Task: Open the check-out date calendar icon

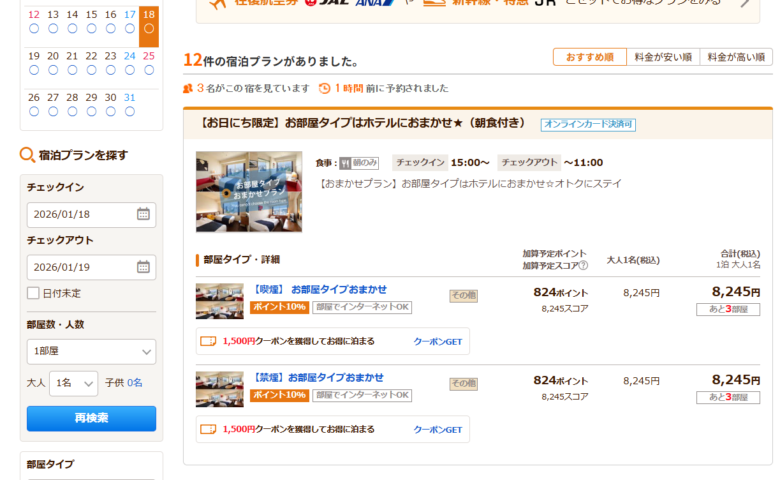Action: coord(143,267)
